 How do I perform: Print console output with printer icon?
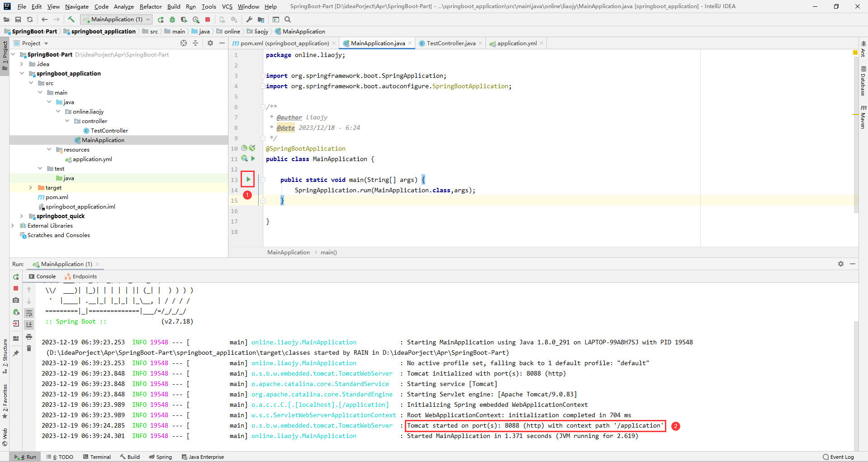pyautogui.click(x=29, y=337)
